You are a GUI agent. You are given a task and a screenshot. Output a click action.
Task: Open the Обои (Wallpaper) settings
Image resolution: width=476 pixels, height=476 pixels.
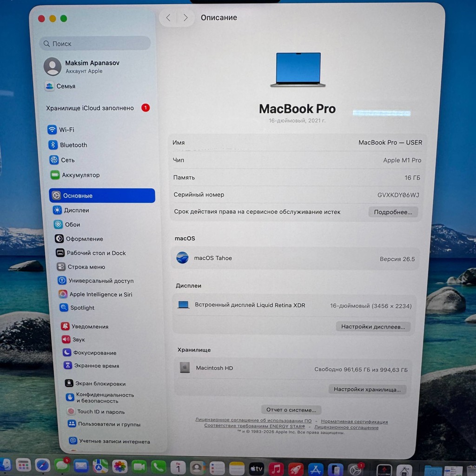point(67,225)
